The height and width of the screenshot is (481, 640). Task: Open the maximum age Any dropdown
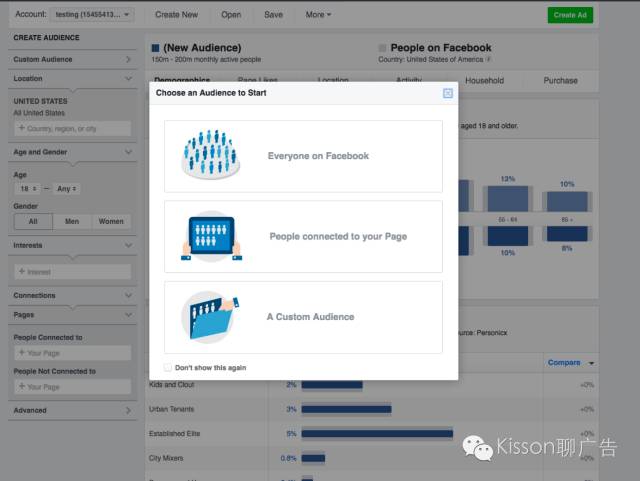(x=67, y=189)
